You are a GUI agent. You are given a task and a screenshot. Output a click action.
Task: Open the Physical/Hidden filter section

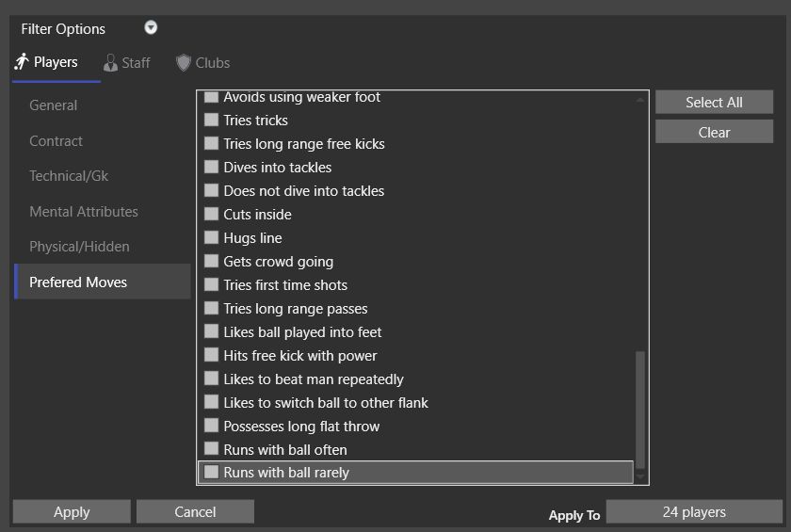pos(103,246)
